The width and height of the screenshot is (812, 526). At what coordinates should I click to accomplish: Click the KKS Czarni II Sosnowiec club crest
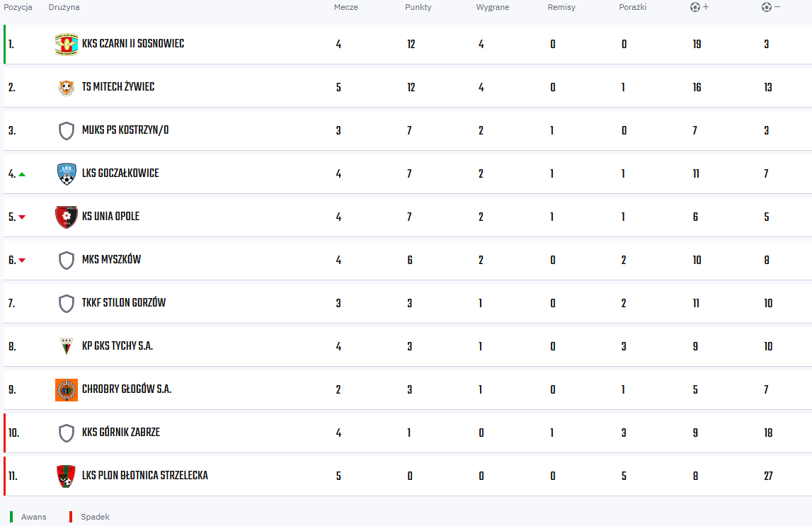(67, 45)
